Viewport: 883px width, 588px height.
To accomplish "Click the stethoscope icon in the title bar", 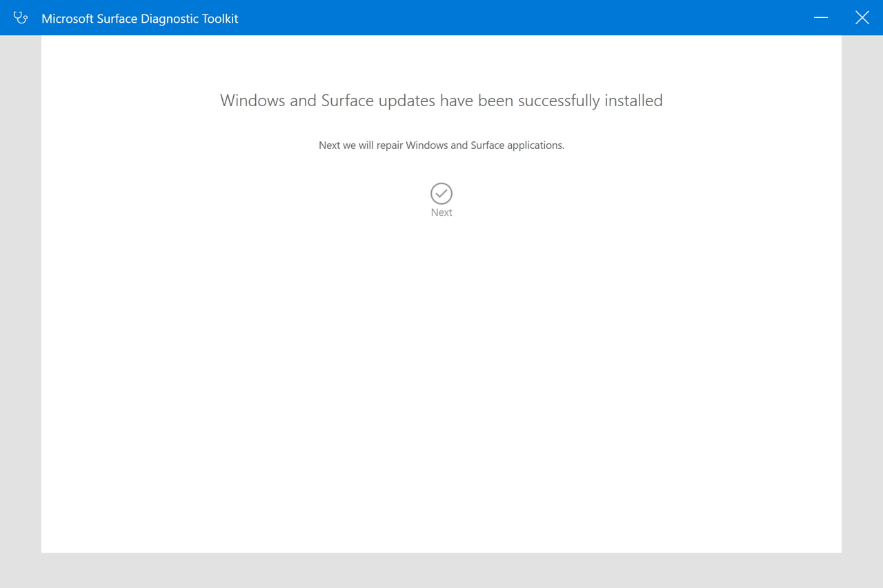I will click(20, 18).
